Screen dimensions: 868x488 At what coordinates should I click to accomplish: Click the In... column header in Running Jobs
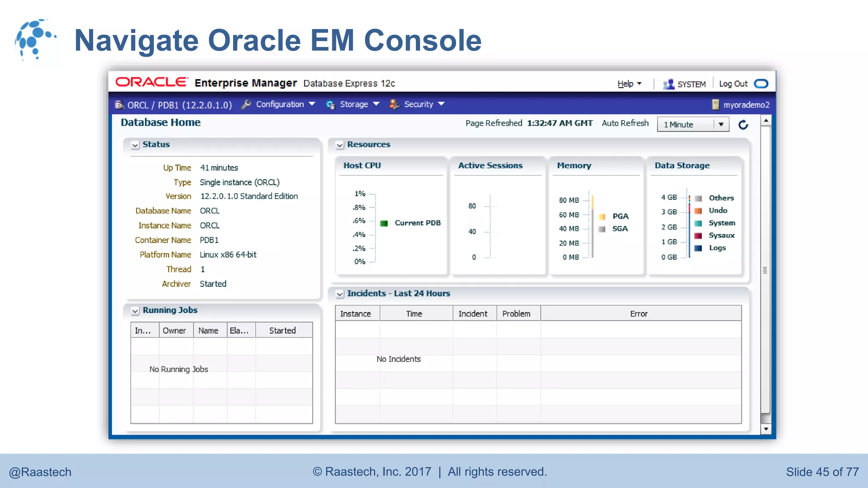pyautogui.click(x=145, y=330)
